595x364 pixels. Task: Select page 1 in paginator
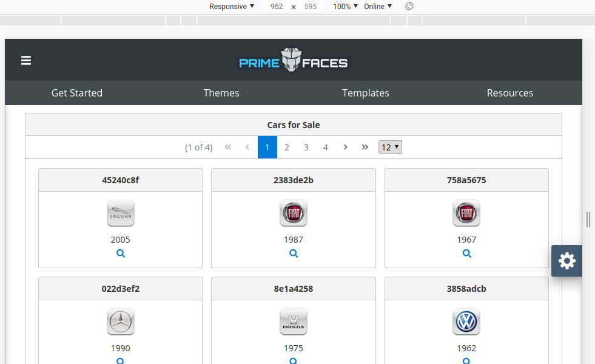click(267, 147)
